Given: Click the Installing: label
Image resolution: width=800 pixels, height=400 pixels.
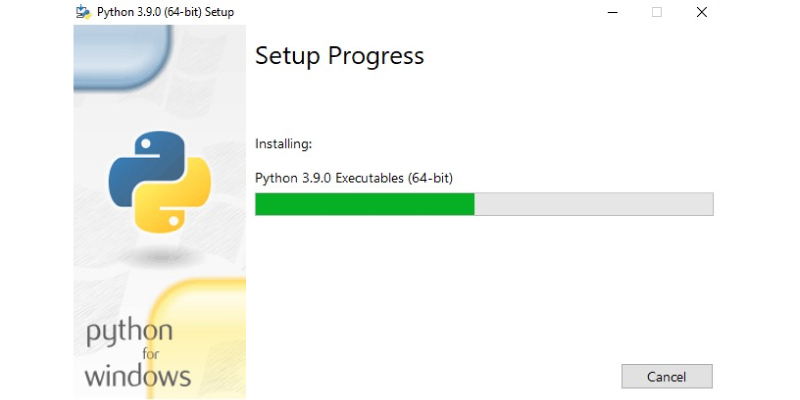Looking at the screenshot, I should [x=283, y=144].
